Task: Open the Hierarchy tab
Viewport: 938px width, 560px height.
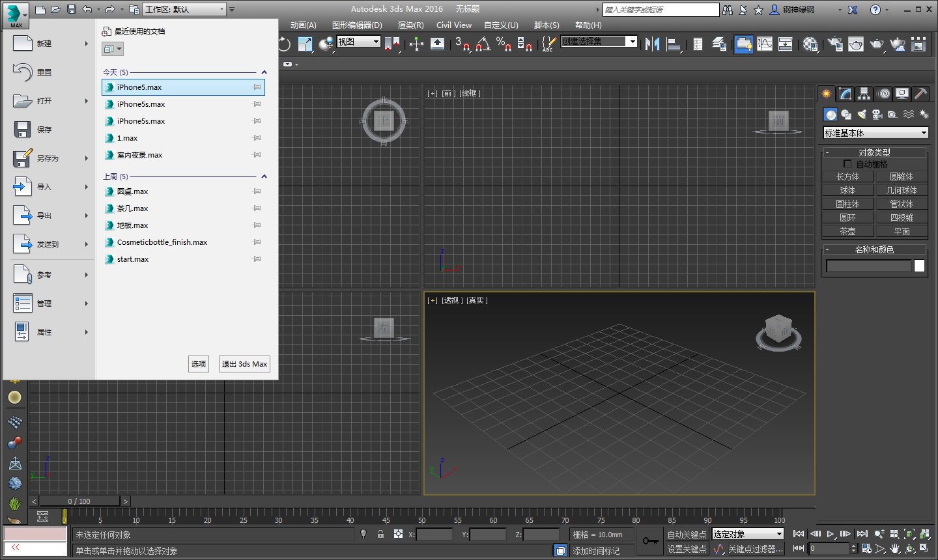Action: pyautogui.click(x=864, y=94)
